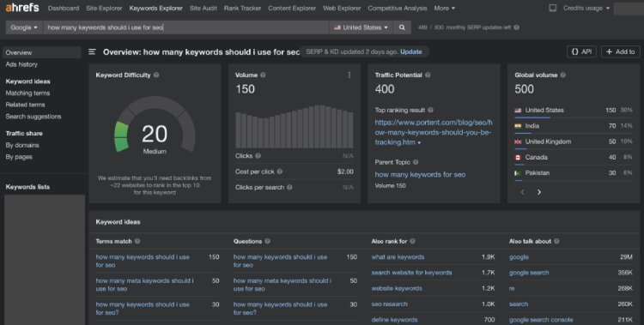Select Keywords Explorer in the top navigation
Viewport: 644px width, 325px height.
click(155, 9)
